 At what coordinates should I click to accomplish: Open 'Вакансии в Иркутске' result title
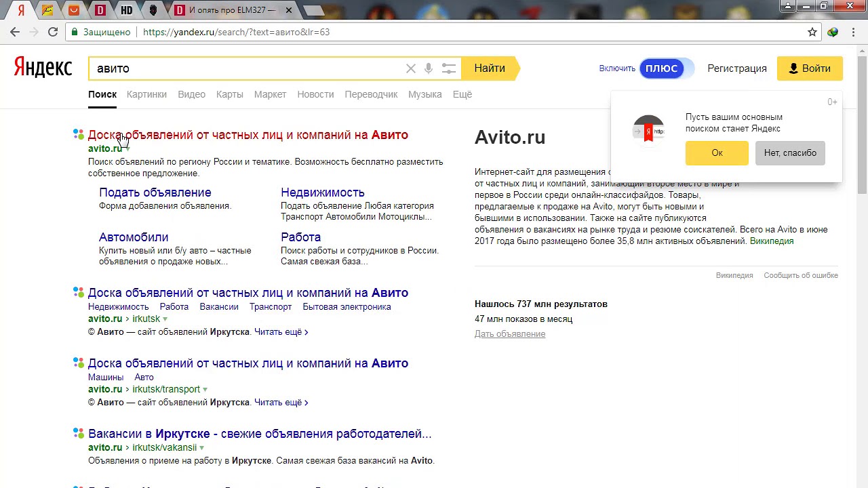click(x=260, y=434)
